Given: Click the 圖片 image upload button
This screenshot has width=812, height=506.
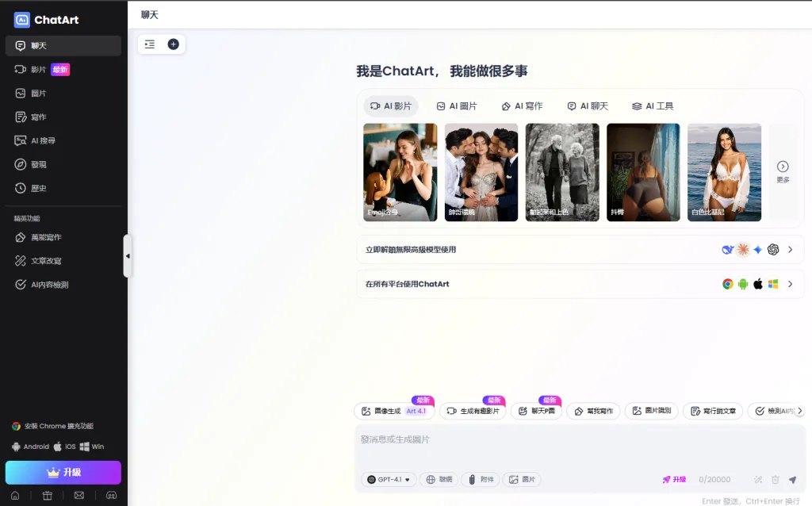Looking at the screenshot, I should [x=522, y=480].
